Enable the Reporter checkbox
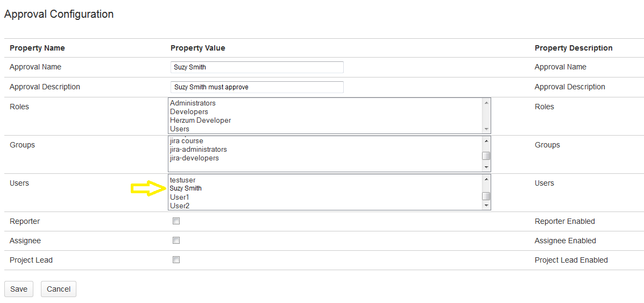Screen dimensions: 644x303 [176, 221]
